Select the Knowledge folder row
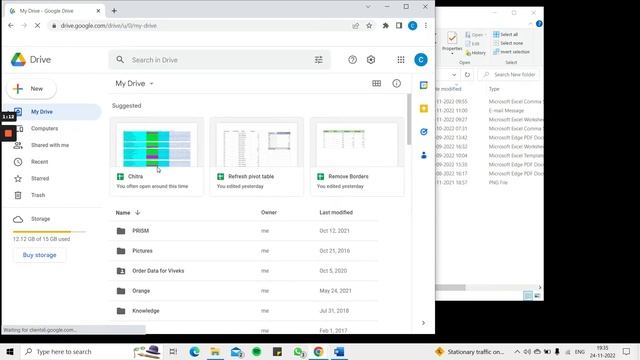This screenshot has height=360, width=640. (244, 311)
